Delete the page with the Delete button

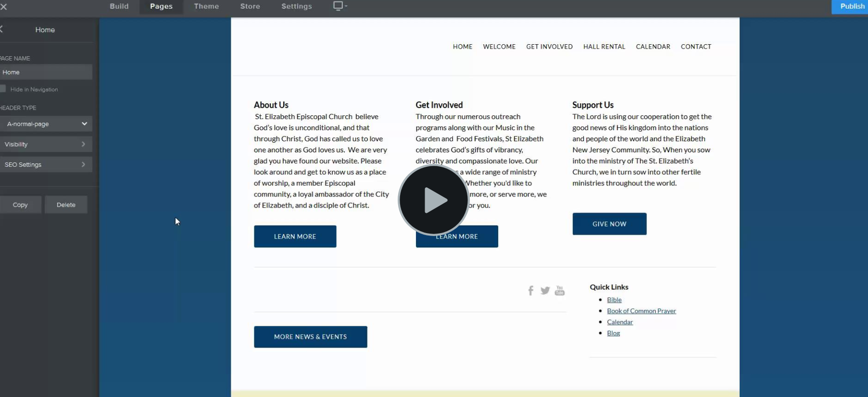tap(66, 205)
